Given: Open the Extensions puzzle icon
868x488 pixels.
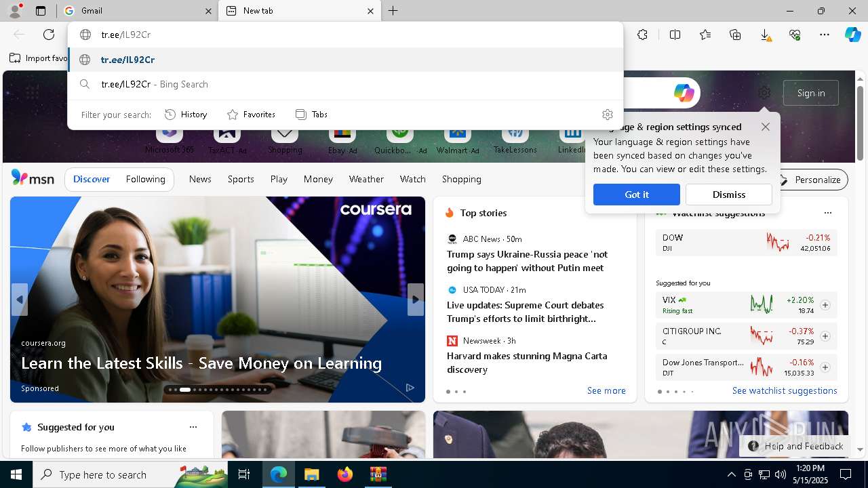Looking at the screenshot, I should 642,35.
